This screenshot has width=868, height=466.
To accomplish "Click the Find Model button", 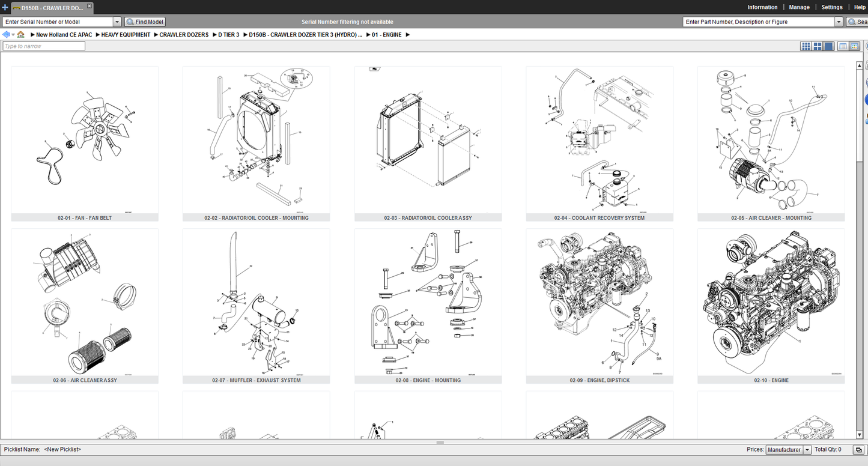I will [145, 22].
